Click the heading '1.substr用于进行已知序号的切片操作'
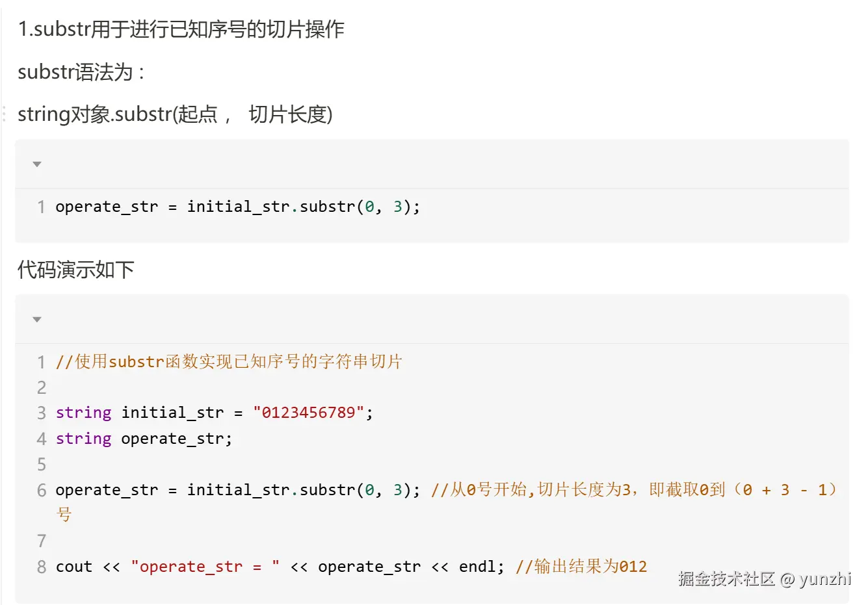868x605 pixels. pyautogui.click(x=181, y=29)
